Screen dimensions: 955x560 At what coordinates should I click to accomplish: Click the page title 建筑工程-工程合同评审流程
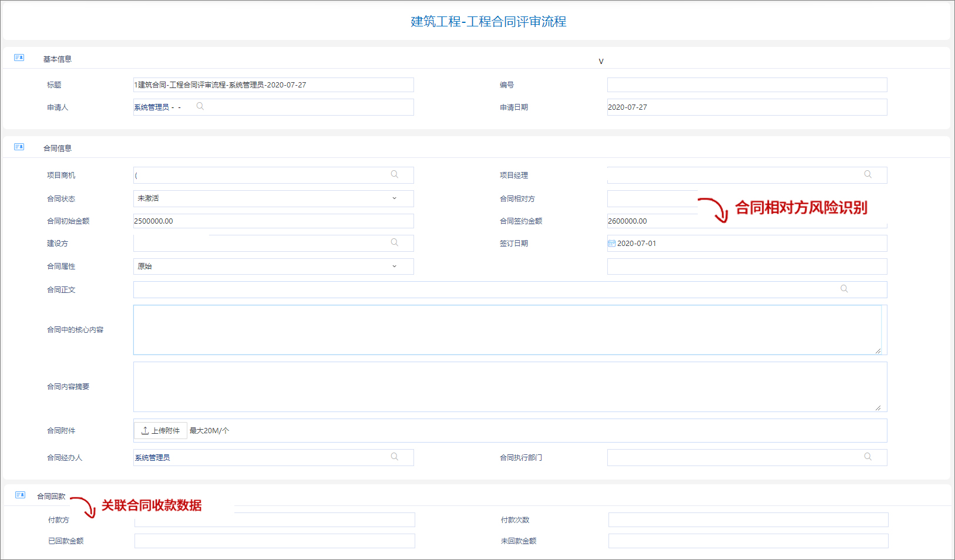(x=489, y=22)
